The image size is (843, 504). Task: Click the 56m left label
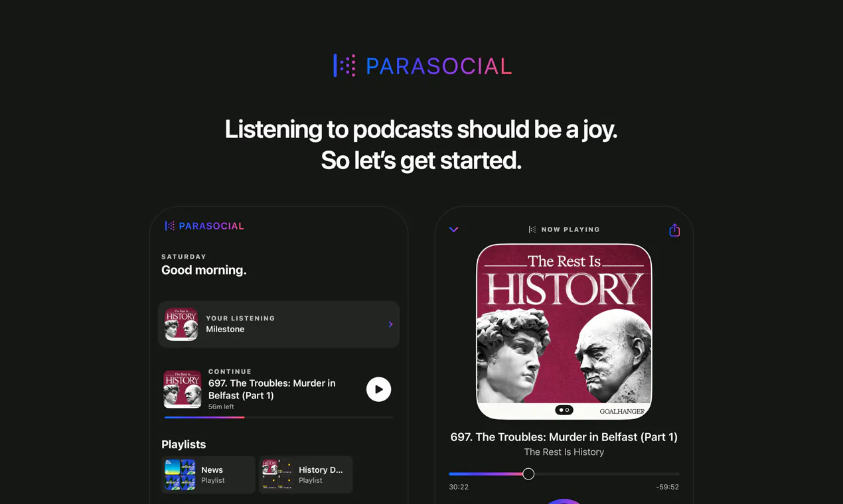pos(221,407)
